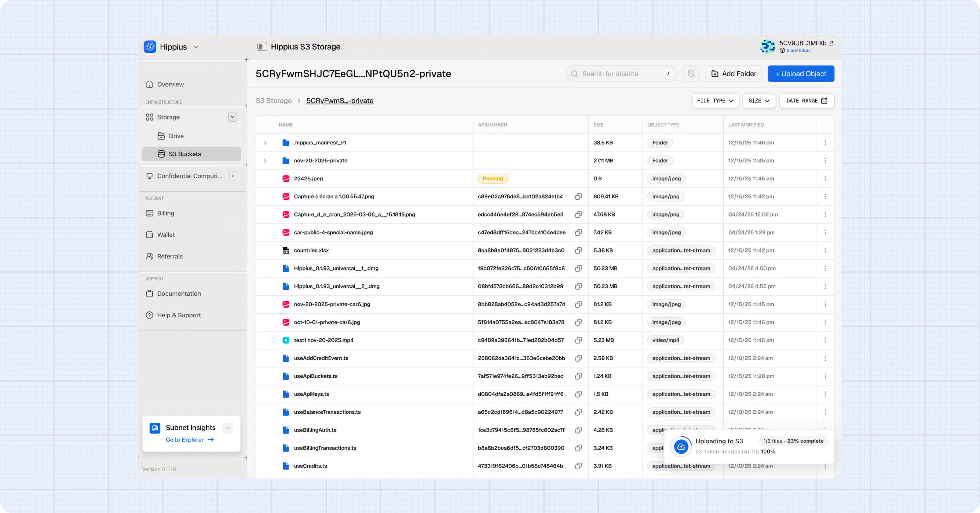Open more options for nov-20-2025-private folder
This screenshot has height=513, width=980.
pos(825,161)
